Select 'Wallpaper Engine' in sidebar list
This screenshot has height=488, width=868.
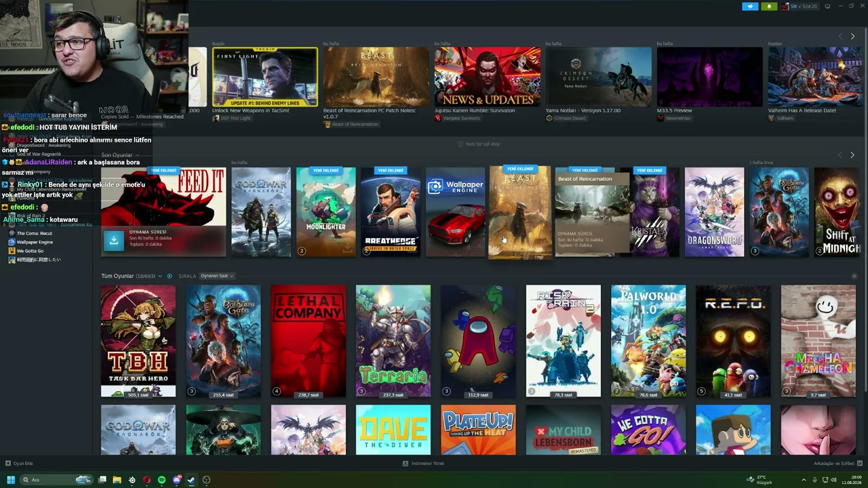pos(35,242)
